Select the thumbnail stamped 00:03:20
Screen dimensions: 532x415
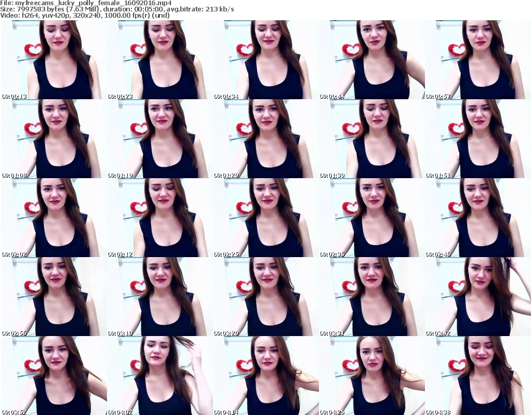point(265,297)
